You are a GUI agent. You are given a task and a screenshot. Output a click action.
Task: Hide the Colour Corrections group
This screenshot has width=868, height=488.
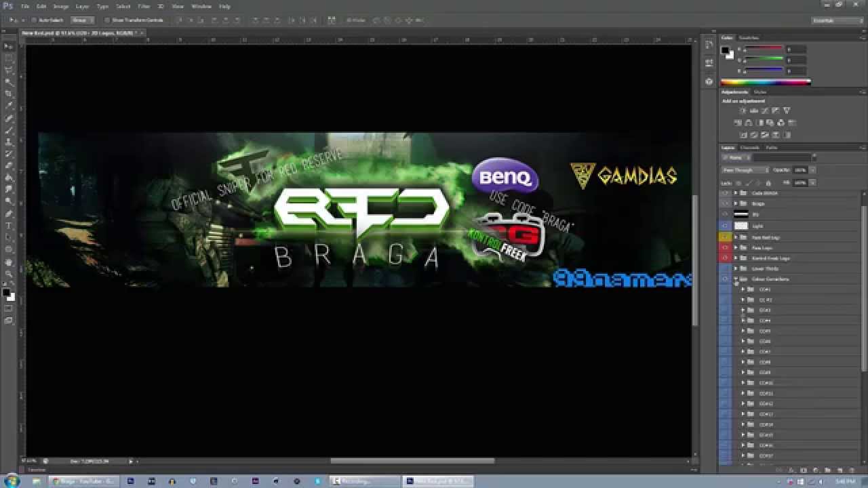[726, 279]
